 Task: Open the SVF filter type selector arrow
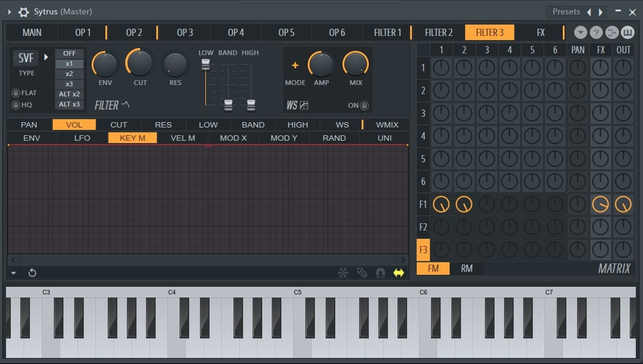[47, 57]
